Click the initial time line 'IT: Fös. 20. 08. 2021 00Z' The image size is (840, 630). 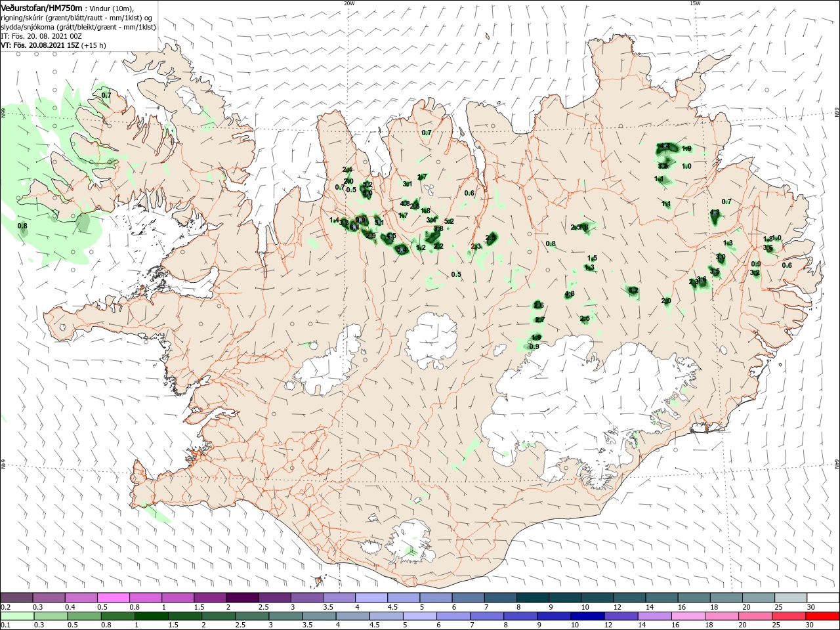pyautogui.click(x=41, y=36)
